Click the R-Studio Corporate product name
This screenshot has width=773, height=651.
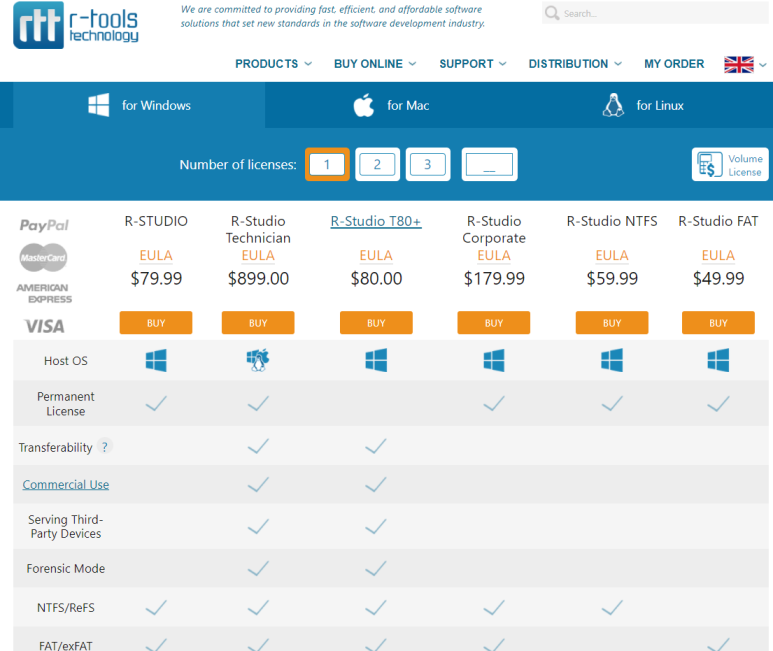point(494,230)
